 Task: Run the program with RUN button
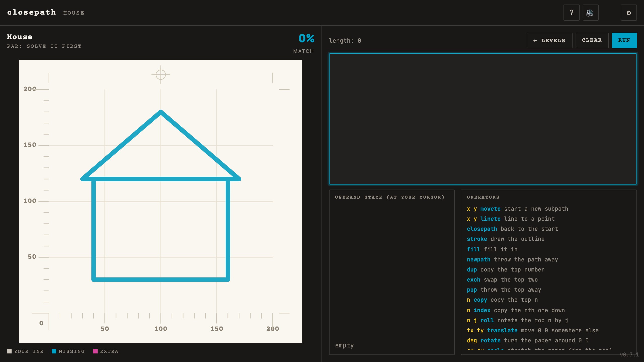(x=624, y=40)
